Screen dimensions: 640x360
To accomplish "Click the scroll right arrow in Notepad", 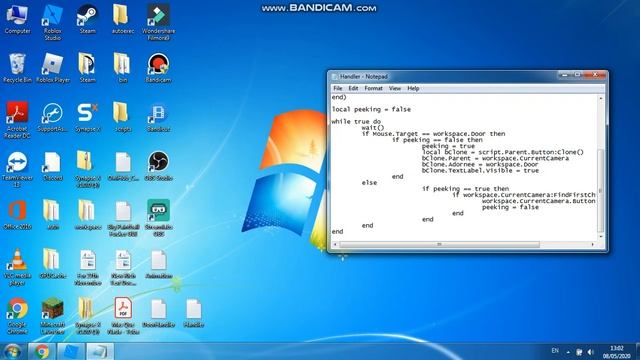I will pos(593,244).
